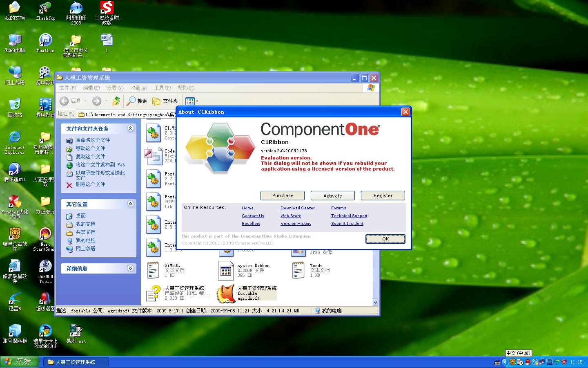Select the system.Ribbon file
Screen dimensions: 588x368
tap(244, 270)
